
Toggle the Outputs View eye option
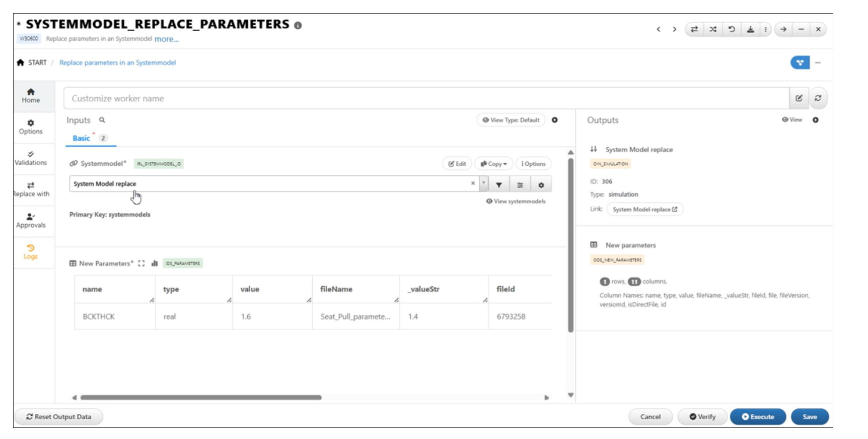[791, 120]
